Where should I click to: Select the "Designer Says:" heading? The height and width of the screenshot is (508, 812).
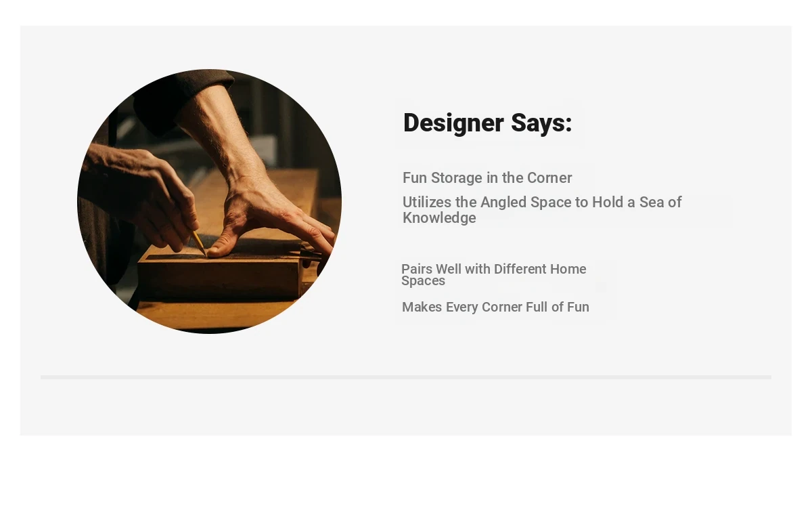coord(487,123)
